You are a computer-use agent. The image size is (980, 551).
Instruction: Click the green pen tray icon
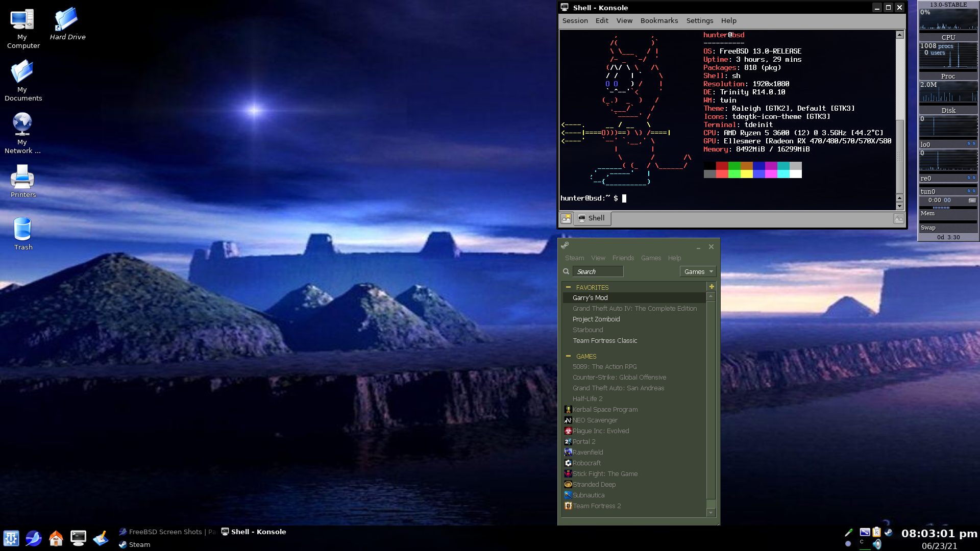[848, 532]
